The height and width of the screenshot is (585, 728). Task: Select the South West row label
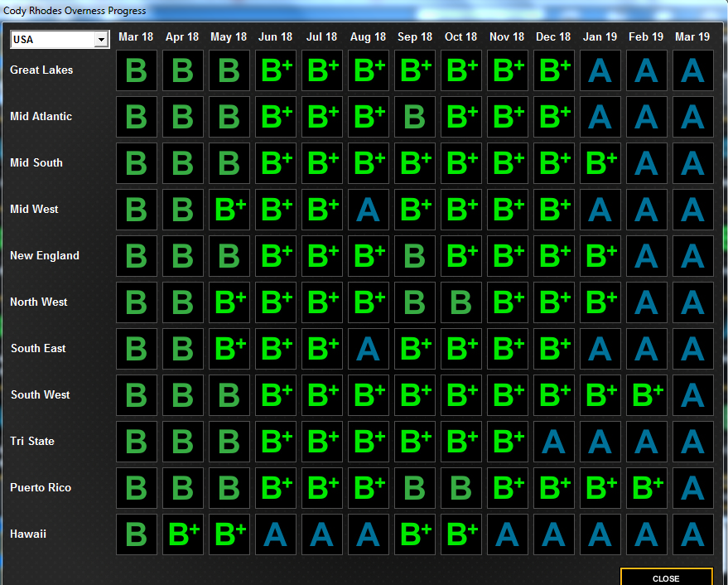click(40, 395)
